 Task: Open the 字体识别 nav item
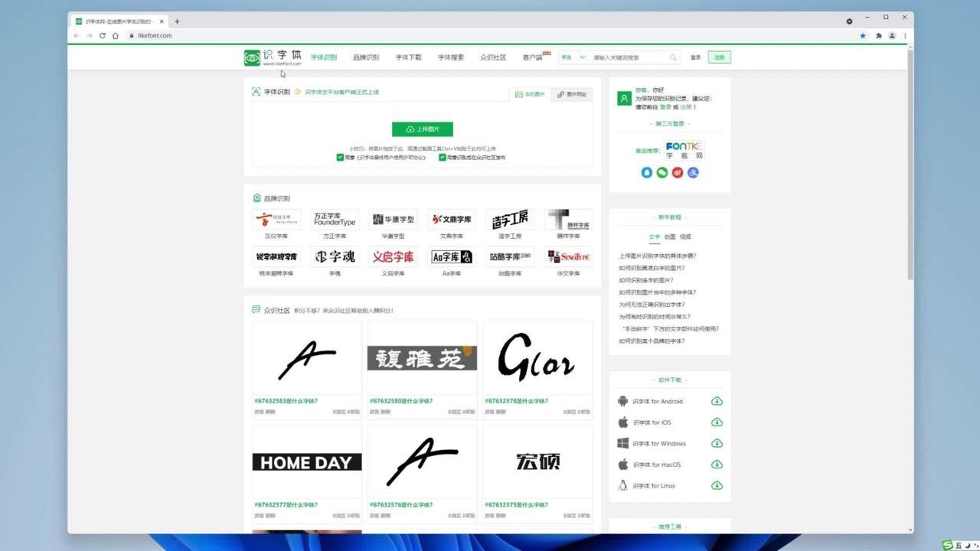click(324, 57)
